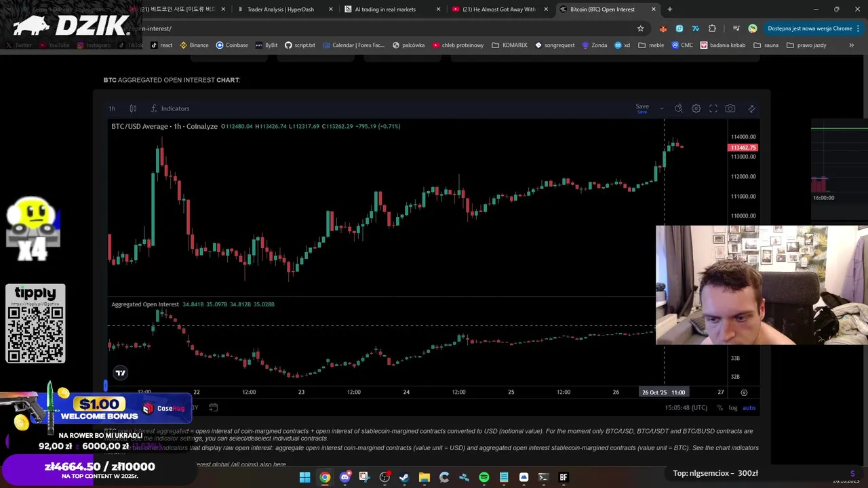The width and height of the screenshot is (868, 488).
Task: Open the script.txt bookmark
Action: point(300,45)
